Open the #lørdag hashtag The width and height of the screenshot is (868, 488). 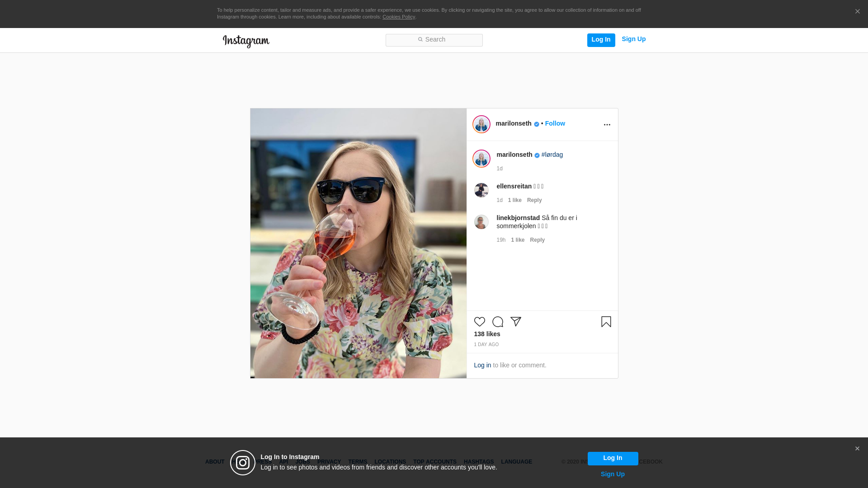[552, 155]
